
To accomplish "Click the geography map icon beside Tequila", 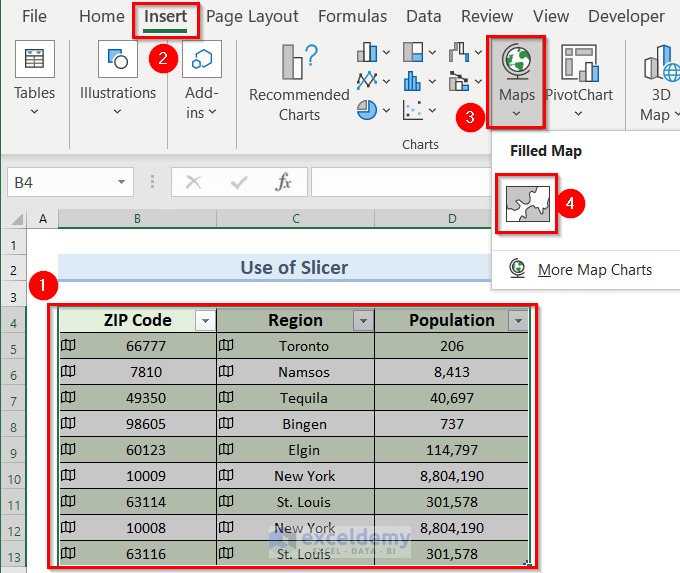I will click(226, 397).
